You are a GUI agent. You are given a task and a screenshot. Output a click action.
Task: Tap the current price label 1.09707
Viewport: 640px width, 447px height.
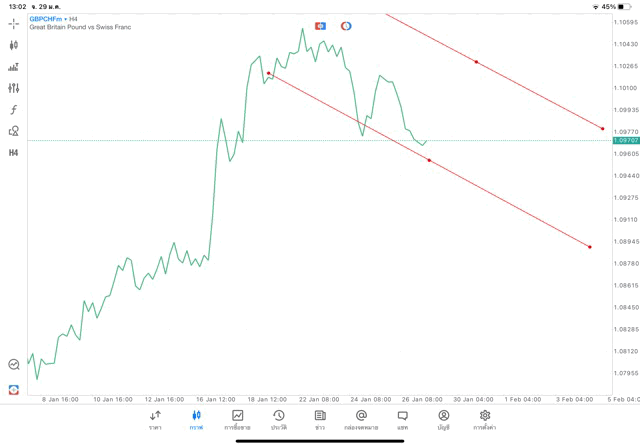tap(626, 141)
